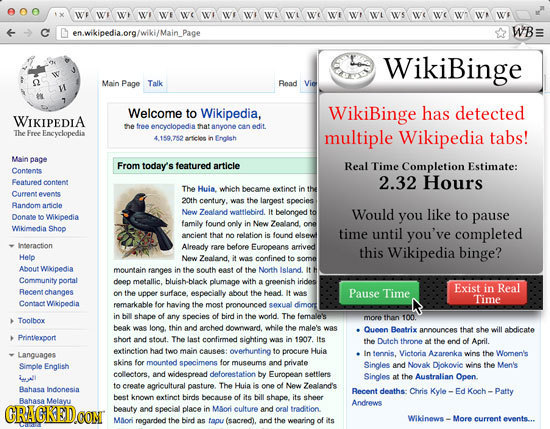Click the WikiBinge clock logo
This screenshot has width=550, height=429.
point(352,70)
